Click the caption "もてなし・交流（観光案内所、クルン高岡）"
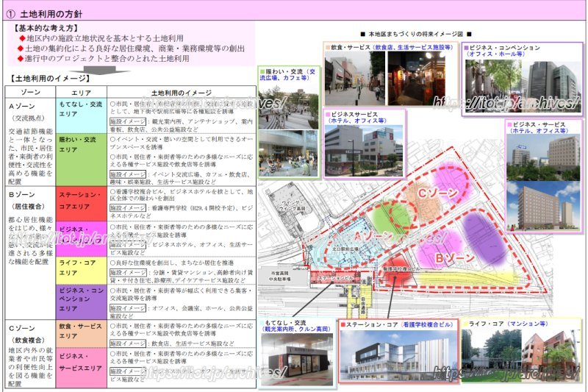Viewport: 588px width, 392px height. pos(296,326)
